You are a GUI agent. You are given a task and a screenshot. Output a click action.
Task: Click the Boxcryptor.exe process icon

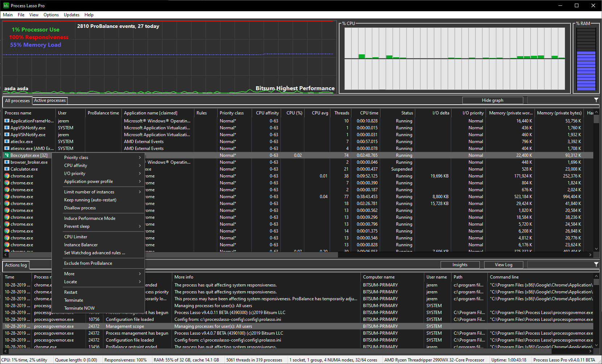coord(7,155)
